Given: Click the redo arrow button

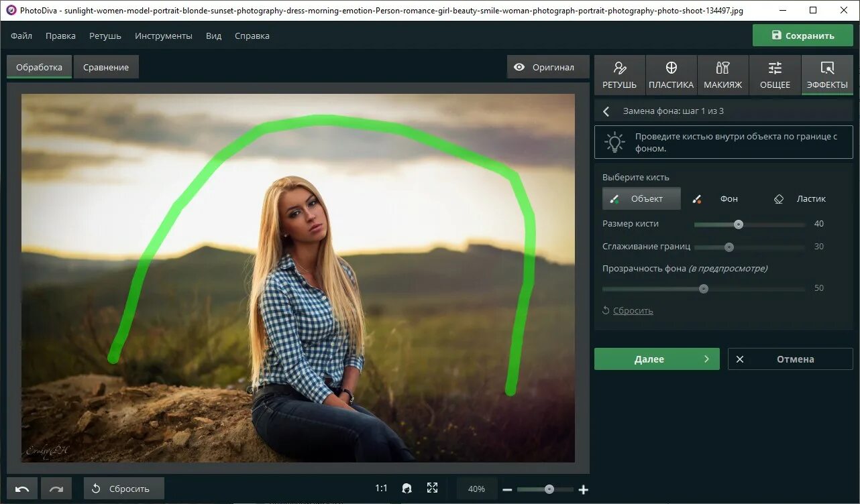Looking at the screenshot, I should click(x=56, y=489).
